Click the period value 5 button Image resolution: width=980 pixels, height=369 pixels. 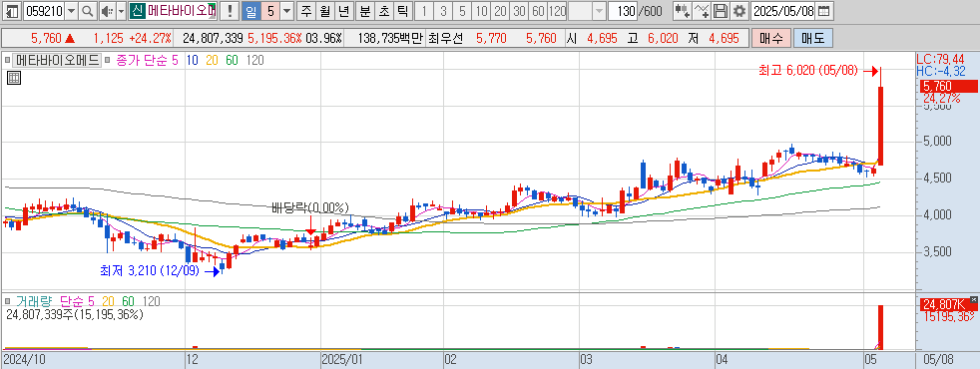tap(270, 11)
